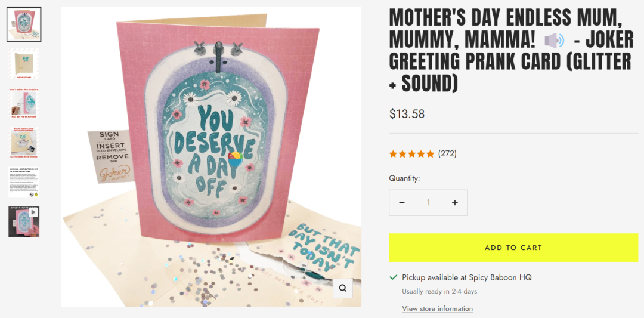This screenshot has width=644, height=318.
Task: Click the speaker emoji in product title
Action: point(554,41)
